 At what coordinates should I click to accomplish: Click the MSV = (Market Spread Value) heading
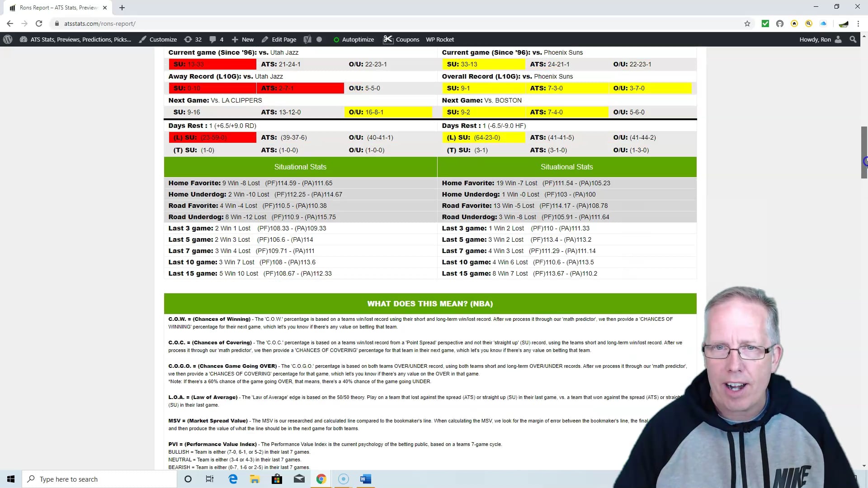coord(208,421)
